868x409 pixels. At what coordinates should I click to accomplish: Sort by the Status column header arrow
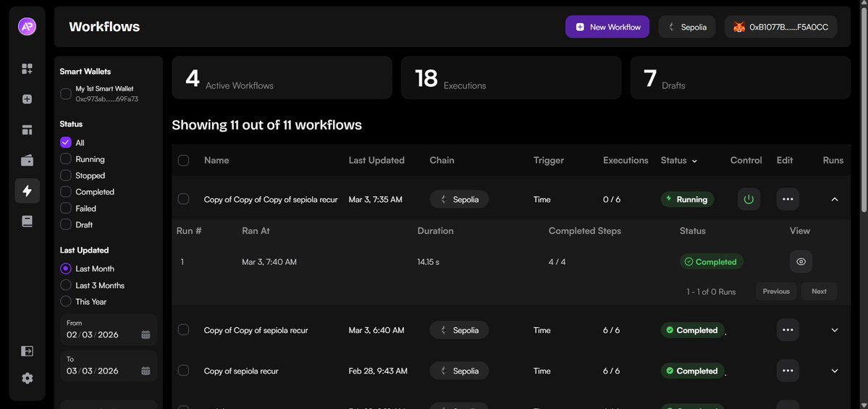tap(694, 161)
